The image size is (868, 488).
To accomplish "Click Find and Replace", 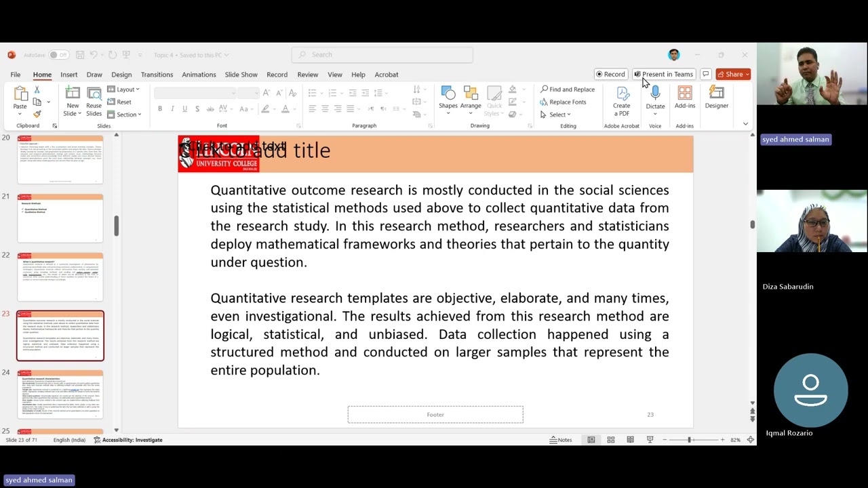I will coord(568,89).
